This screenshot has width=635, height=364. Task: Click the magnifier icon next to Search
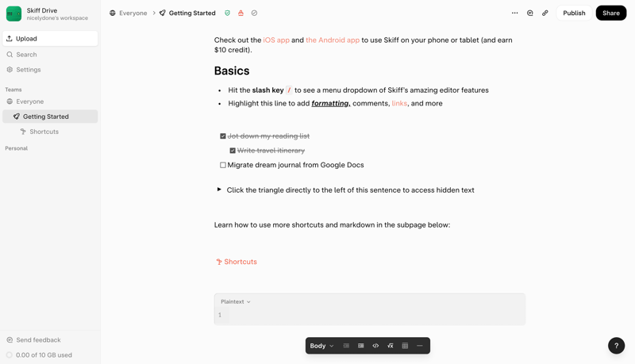point(10,54)
